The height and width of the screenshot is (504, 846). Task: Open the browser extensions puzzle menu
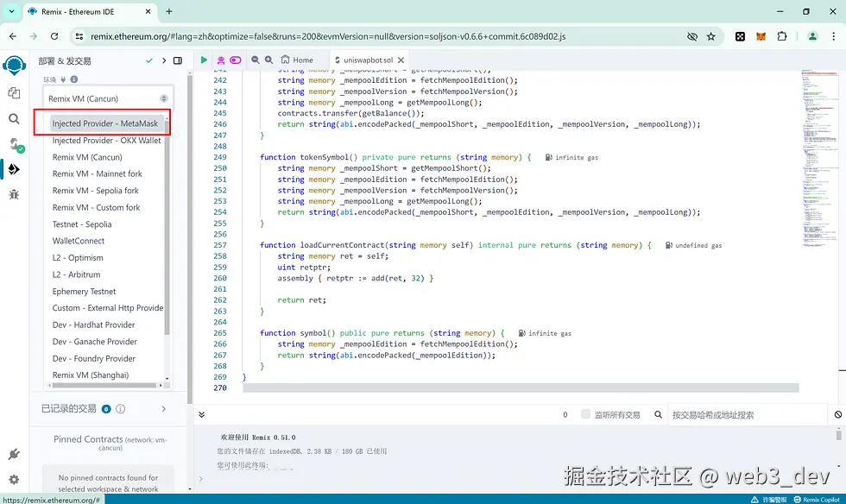(782, 36)
